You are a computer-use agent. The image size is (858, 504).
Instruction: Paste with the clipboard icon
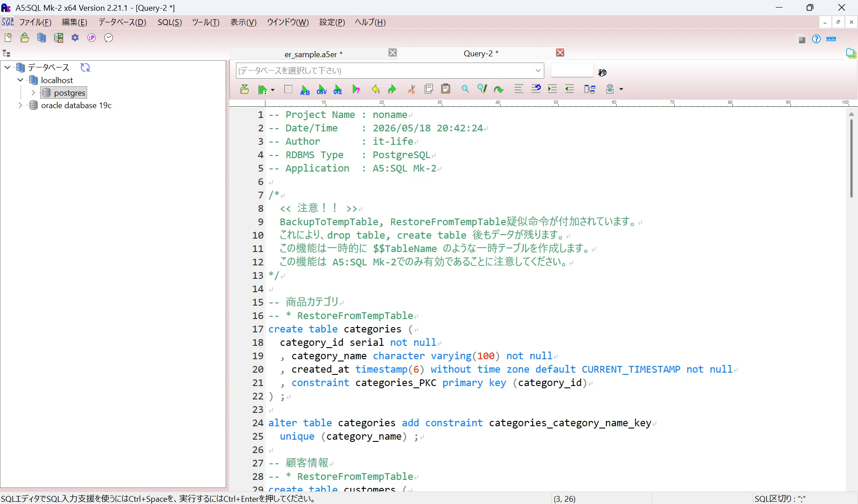(446, 89)
